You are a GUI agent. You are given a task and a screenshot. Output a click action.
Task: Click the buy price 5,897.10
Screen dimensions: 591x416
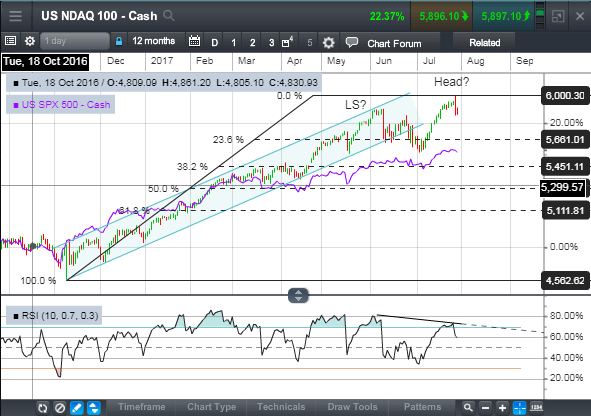click(504, 16)
